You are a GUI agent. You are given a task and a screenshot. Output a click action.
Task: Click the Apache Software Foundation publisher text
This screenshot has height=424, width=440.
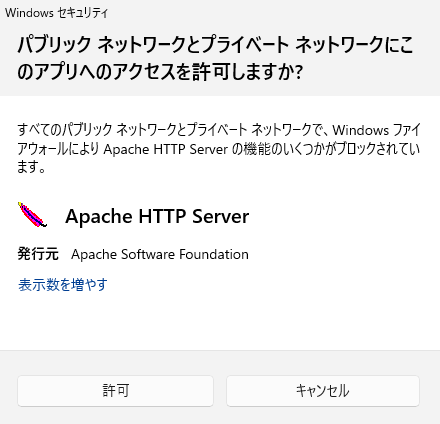tap(160, 254)
